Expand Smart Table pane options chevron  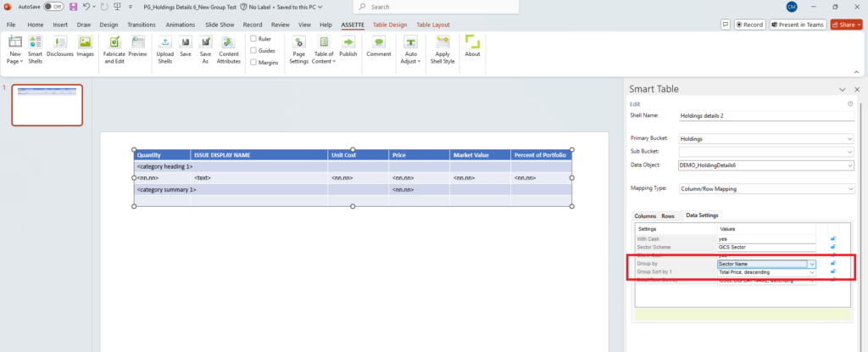842,89
